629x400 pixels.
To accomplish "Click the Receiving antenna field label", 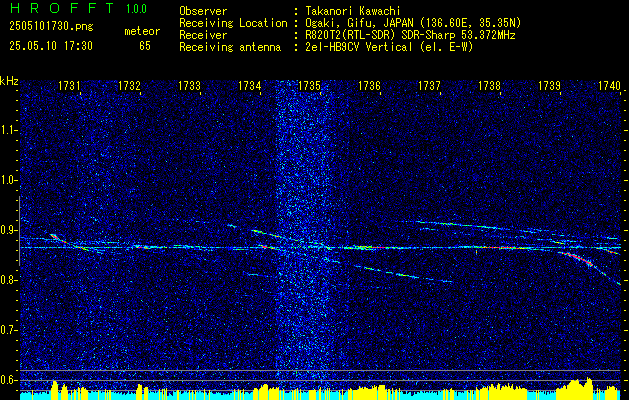I will click(230, 47).
